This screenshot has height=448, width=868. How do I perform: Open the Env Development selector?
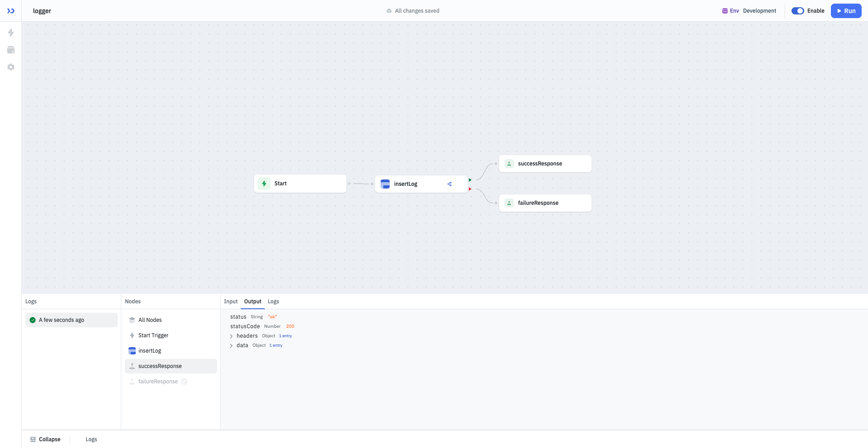click(x=749, y=10)
